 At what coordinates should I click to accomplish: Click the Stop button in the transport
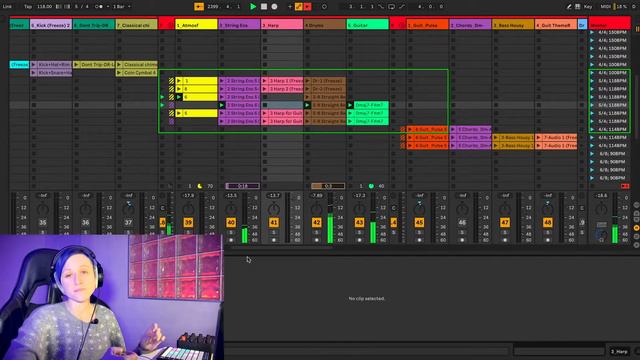point(264,7)
